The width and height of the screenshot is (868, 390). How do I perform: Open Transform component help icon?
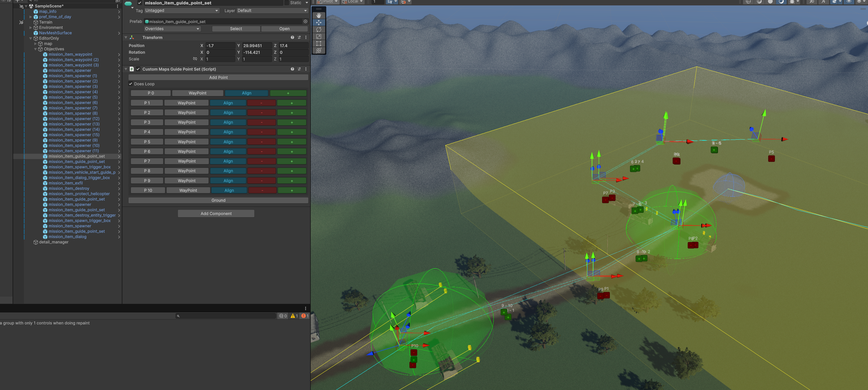292,37
